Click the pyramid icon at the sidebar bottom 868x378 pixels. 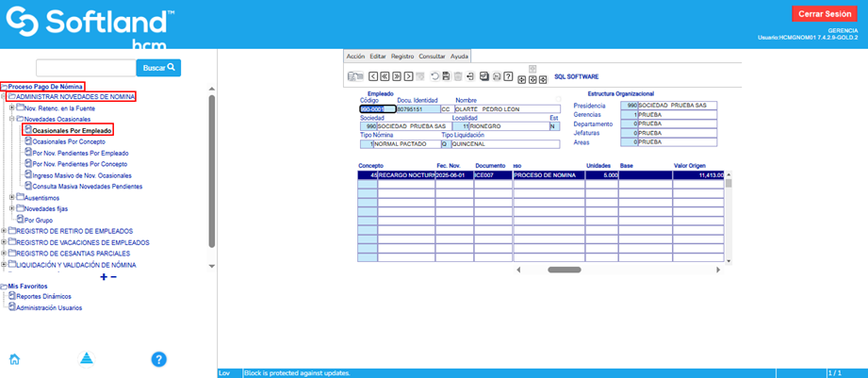pos(87,358)
